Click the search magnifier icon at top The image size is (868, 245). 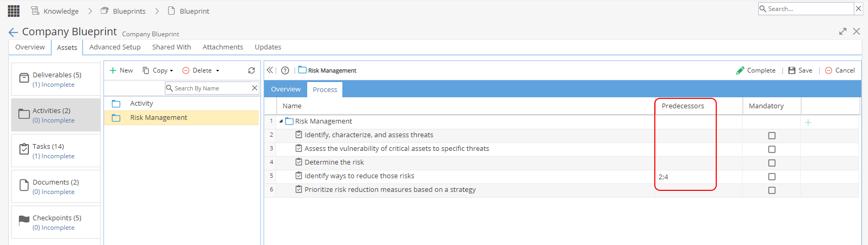[763, 8]
